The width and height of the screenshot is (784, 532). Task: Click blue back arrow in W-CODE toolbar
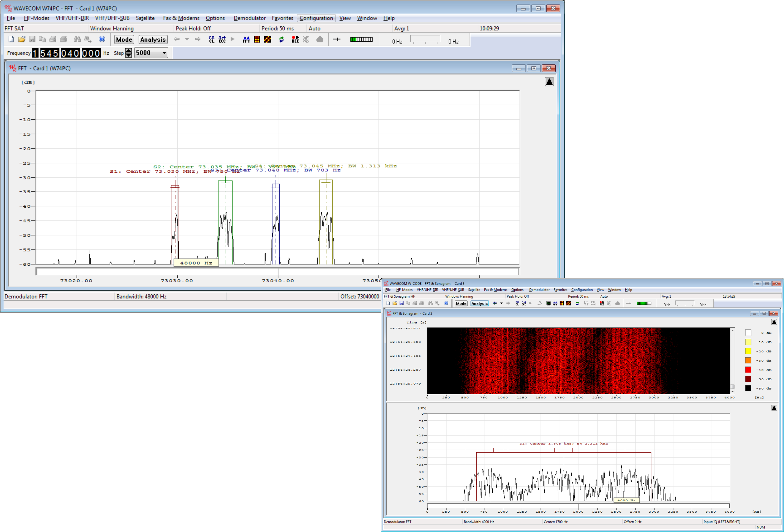coord(495,303)
